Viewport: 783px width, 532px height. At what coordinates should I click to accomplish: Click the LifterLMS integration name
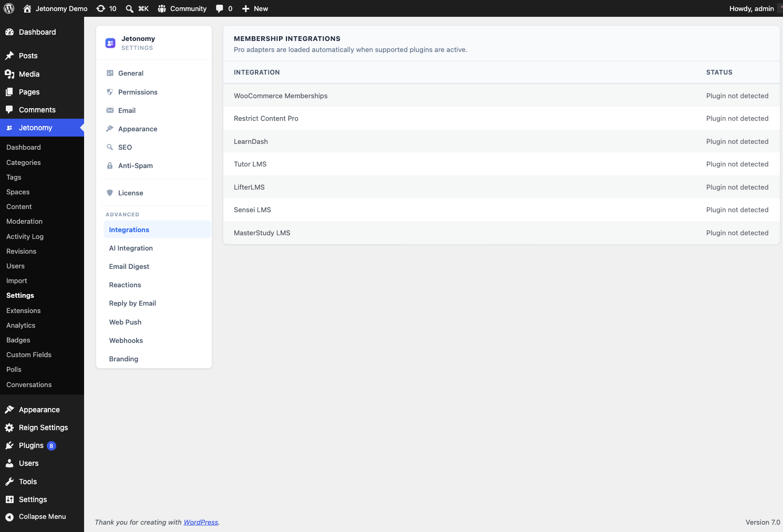(249, 187)
